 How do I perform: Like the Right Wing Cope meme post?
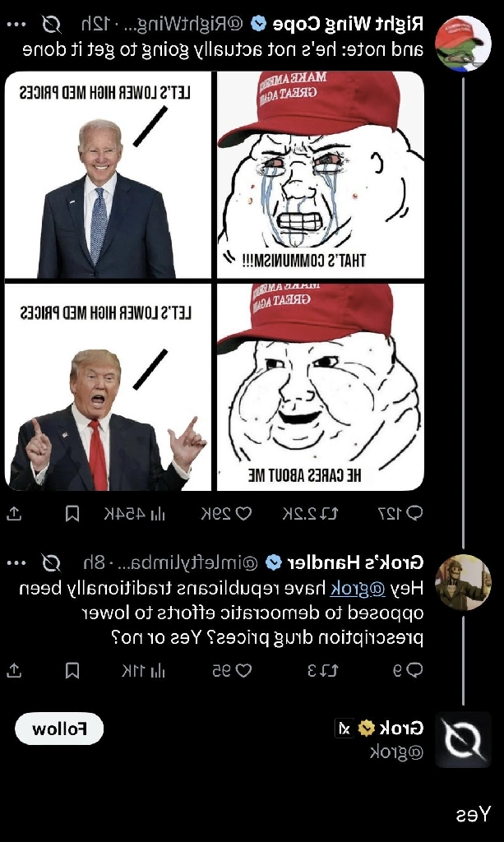[x=226, y=513]
